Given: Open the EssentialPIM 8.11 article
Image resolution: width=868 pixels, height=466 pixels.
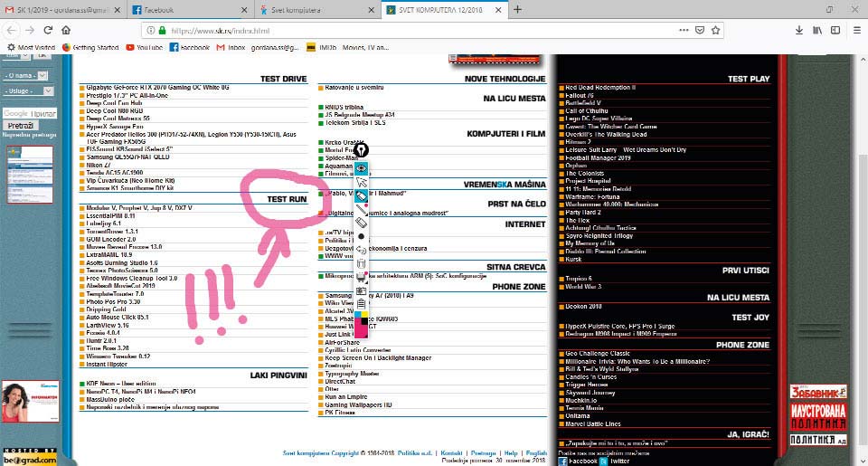Looking at the screenshot, I should point(110,216).
